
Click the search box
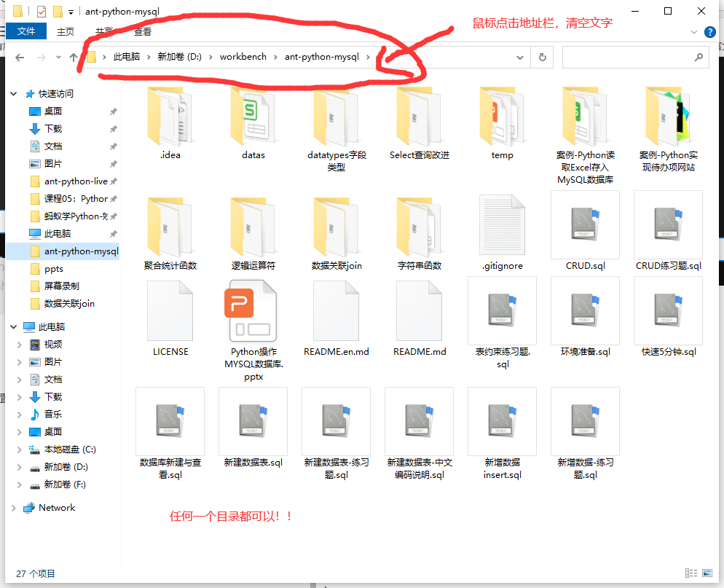[x=635, y=58]
